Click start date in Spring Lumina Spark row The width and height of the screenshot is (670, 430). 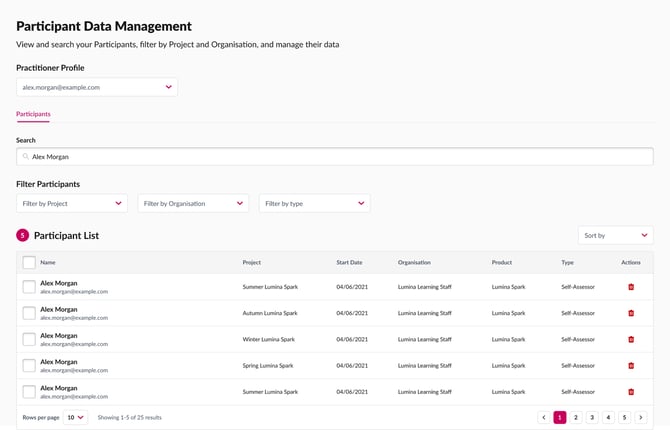pyautogui.click(x=352, y=365)
